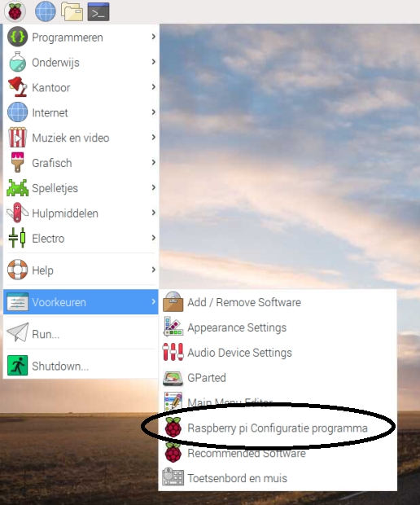420x505 pixels.
Task: Click the Main Menu Editor pencil icon
Action: pos(173,402)
